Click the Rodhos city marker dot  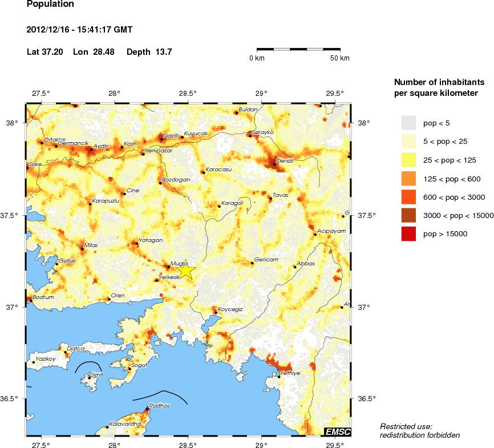147,409
